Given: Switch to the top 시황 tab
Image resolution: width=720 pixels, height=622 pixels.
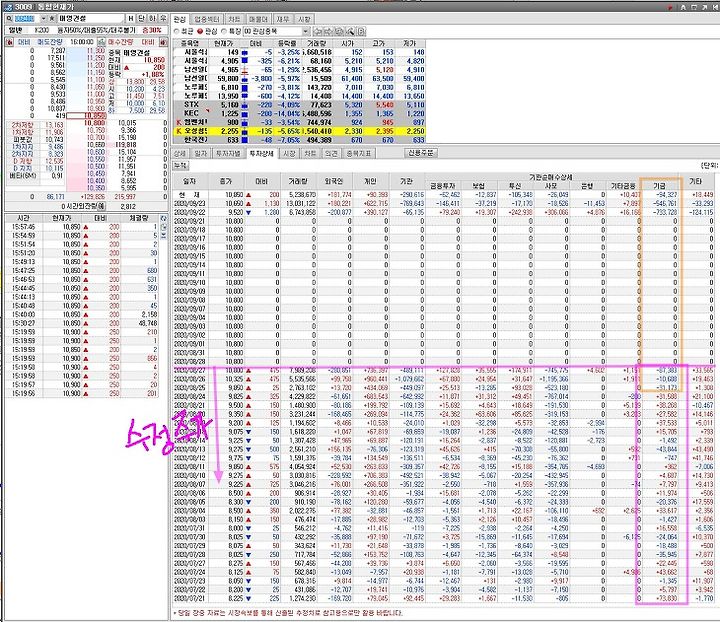Looking at the screenshot, I should click(x=304, y=19).
